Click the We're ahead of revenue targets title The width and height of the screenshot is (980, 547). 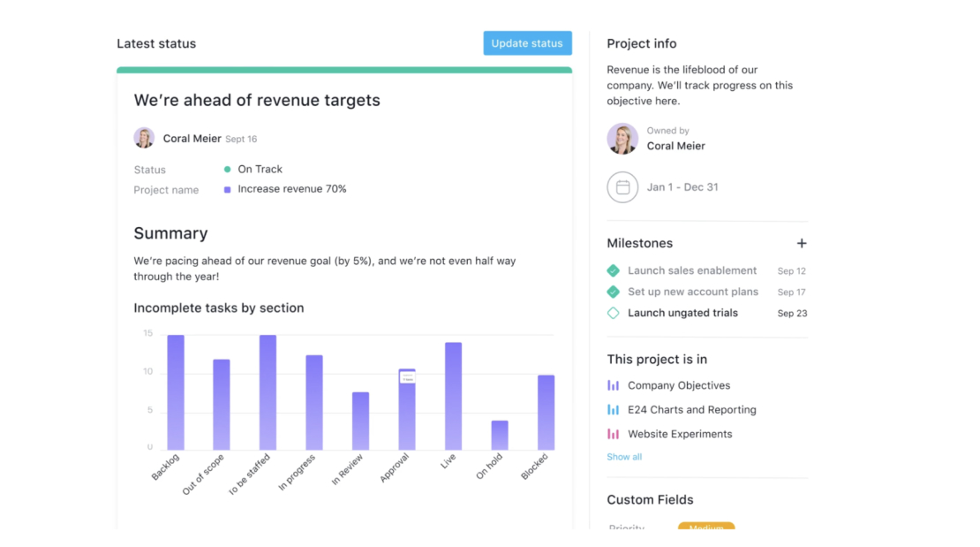[257, 100]
